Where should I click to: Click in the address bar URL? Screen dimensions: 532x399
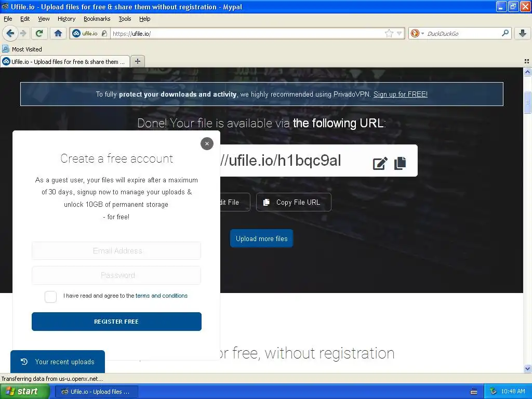(x=248, y=33)
